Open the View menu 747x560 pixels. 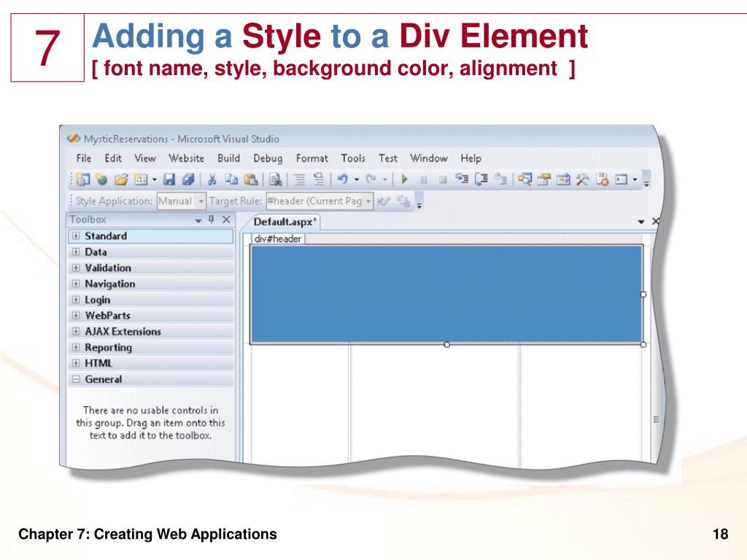145,158
